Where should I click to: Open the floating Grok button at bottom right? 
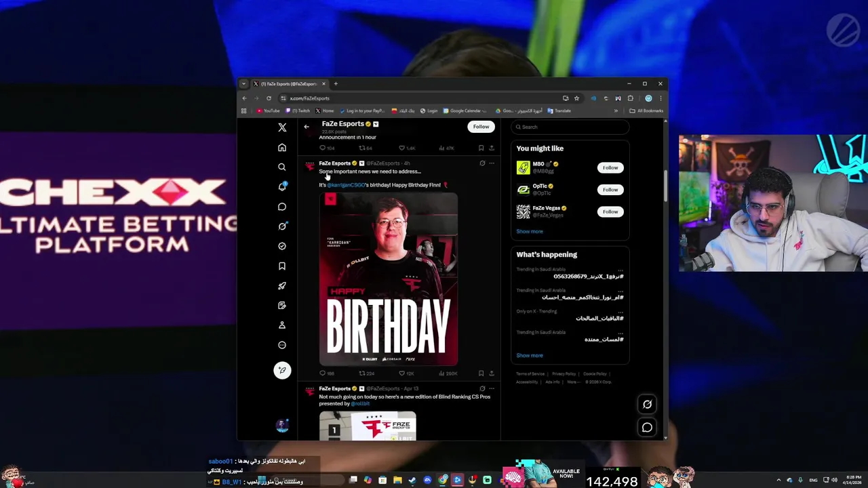(647, 405)
